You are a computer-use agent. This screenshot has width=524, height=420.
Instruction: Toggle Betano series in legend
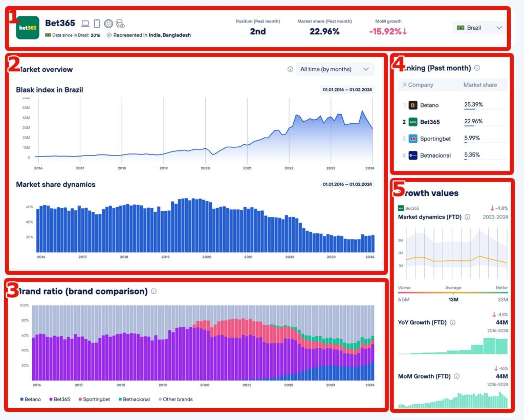point(30,400)
